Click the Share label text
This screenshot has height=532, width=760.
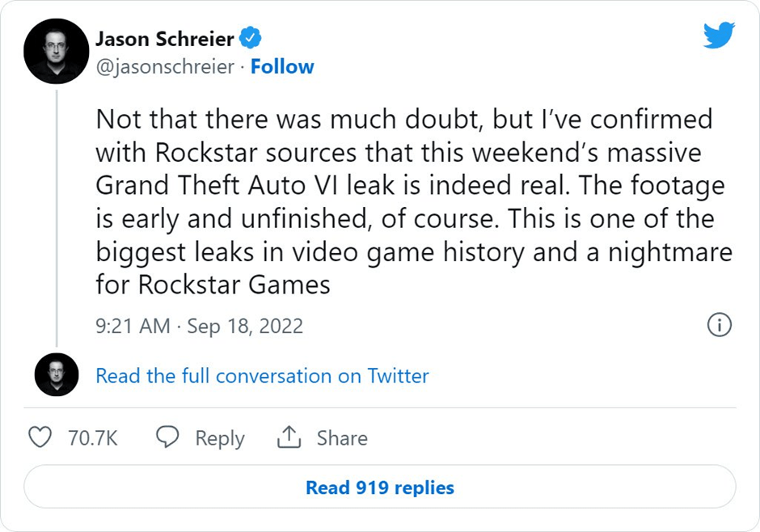pos(343,437)
